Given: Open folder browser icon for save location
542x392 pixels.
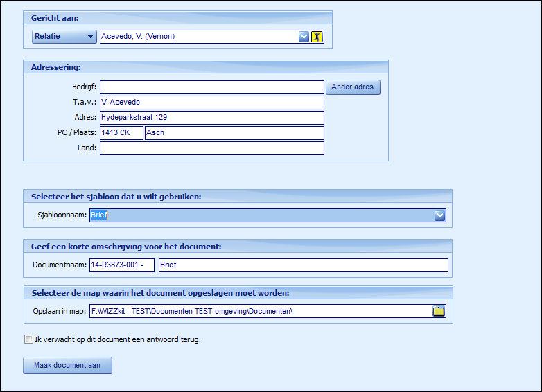Looking at the screenshot, I should point(438,311).
